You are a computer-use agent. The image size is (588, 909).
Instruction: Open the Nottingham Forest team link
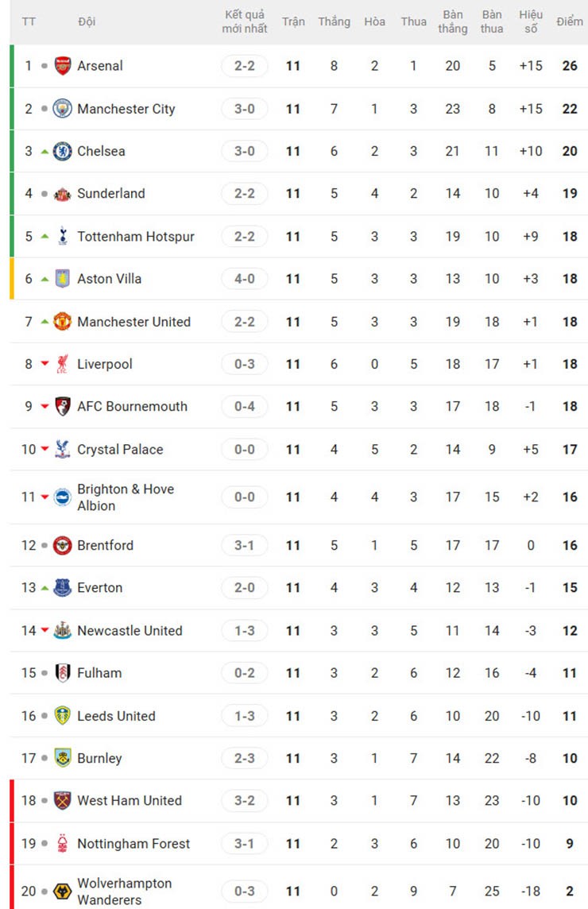[133, 844]
